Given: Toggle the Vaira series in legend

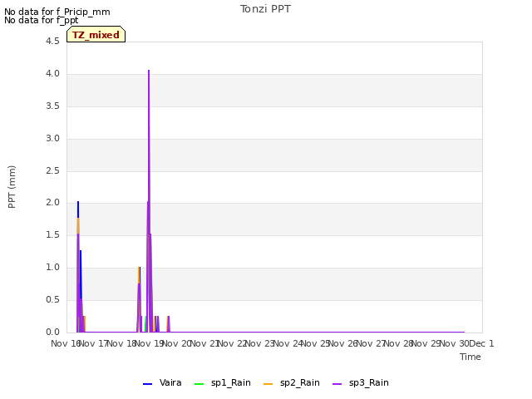Looking at the screenshot, I should tap(162, 382).
